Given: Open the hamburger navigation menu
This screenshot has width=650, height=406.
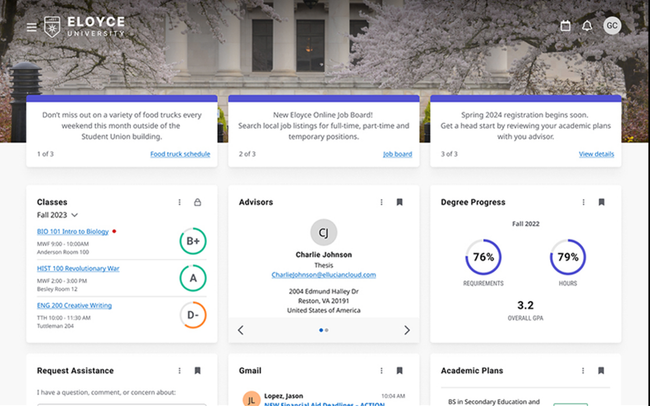Looking at the screenshot, I should coord(32,26).
